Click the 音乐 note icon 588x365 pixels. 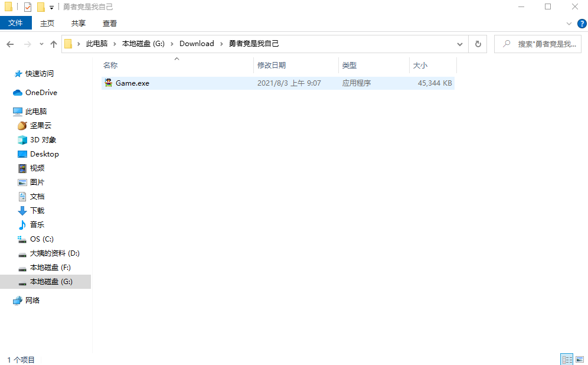(22, 224)
